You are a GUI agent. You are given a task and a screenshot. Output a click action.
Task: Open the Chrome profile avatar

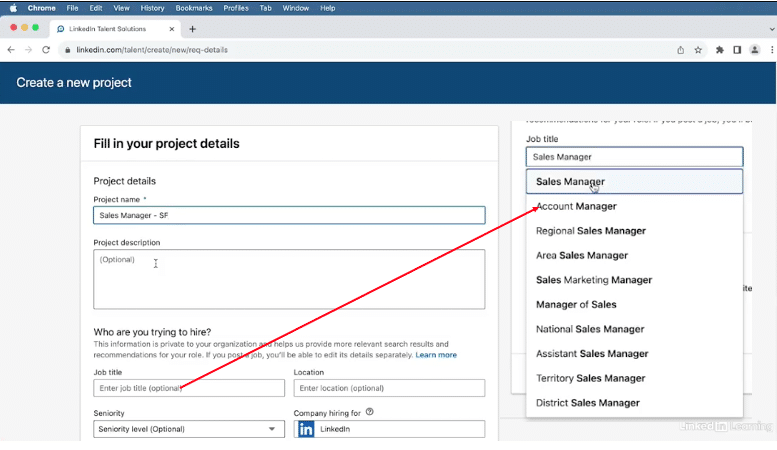pos(754,50)
